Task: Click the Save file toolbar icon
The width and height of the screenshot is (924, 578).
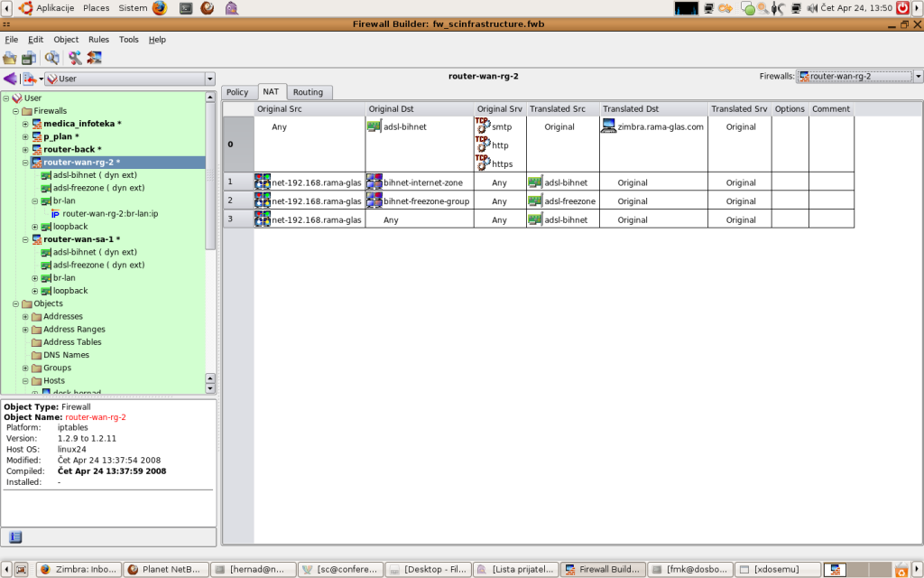Action: click(28, 58)
